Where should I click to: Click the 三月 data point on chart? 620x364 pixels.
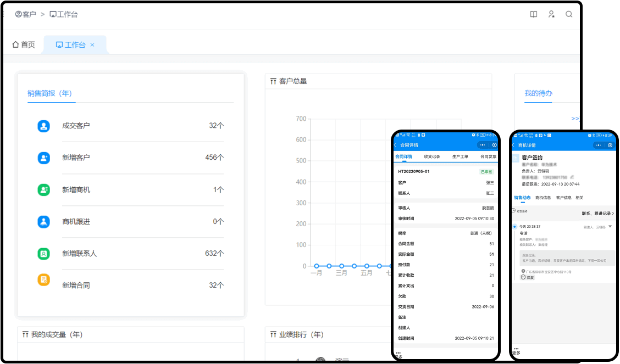click(x=342, y=266)
